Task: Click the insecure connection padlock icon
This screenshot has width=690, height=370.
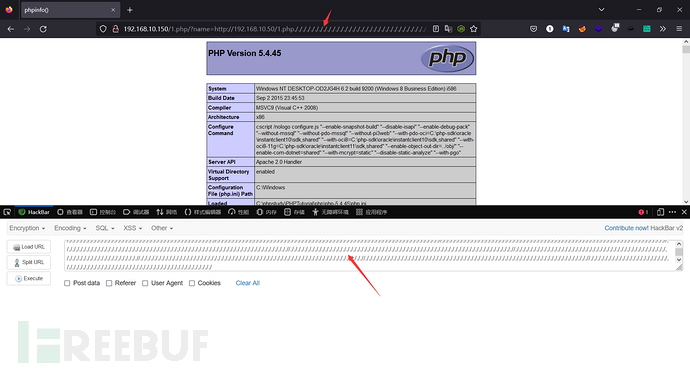Action: 115,29
